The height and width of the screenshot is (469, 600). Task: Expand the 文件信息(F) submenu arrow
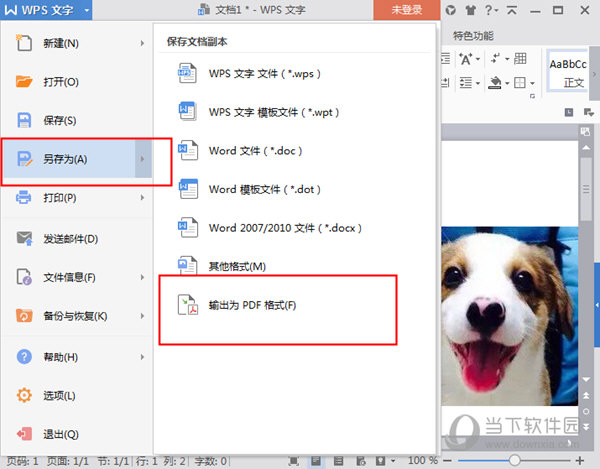142,277
